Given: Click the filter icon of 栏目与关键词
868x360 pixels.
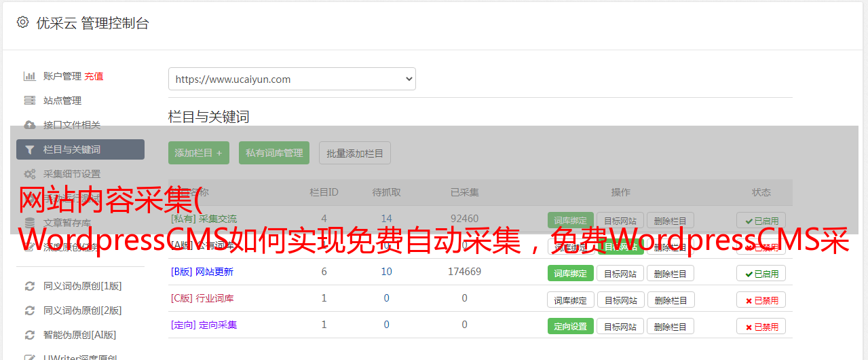Looking at the screenshot, I should [x=30, y=149].
